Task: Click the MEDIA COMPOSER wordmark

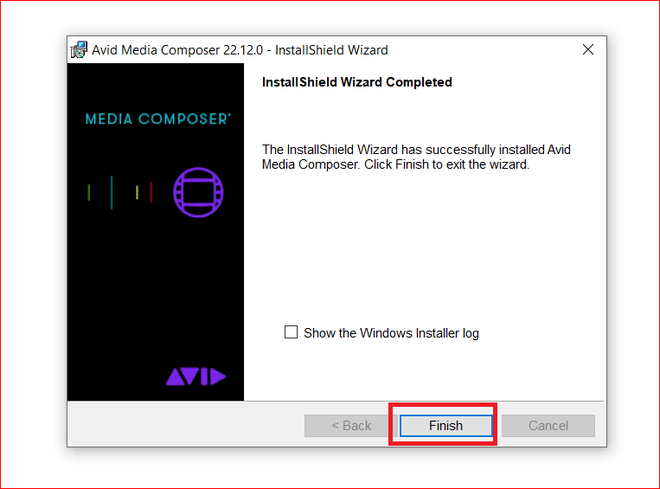Action: coord(158,119)
